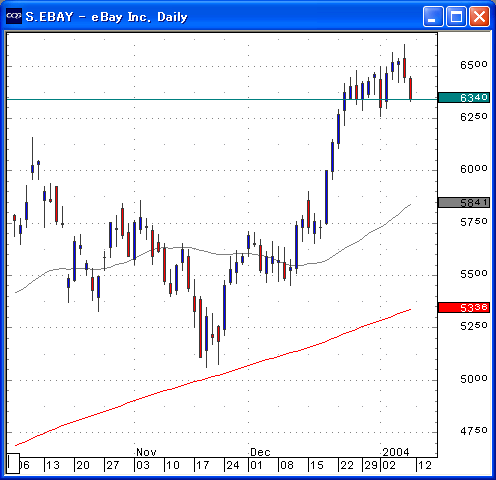Screen dimensions: 496x480
Task: Click the CQG icon in the title bar
Action: click(x=14, y=16)
